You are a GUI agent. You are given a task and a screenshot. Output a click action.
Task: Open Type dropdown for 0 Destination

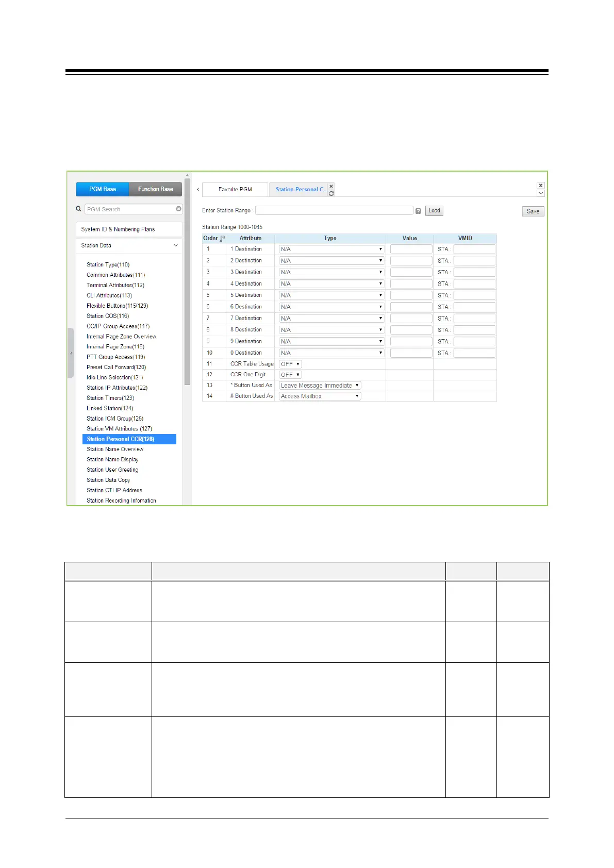331,353
